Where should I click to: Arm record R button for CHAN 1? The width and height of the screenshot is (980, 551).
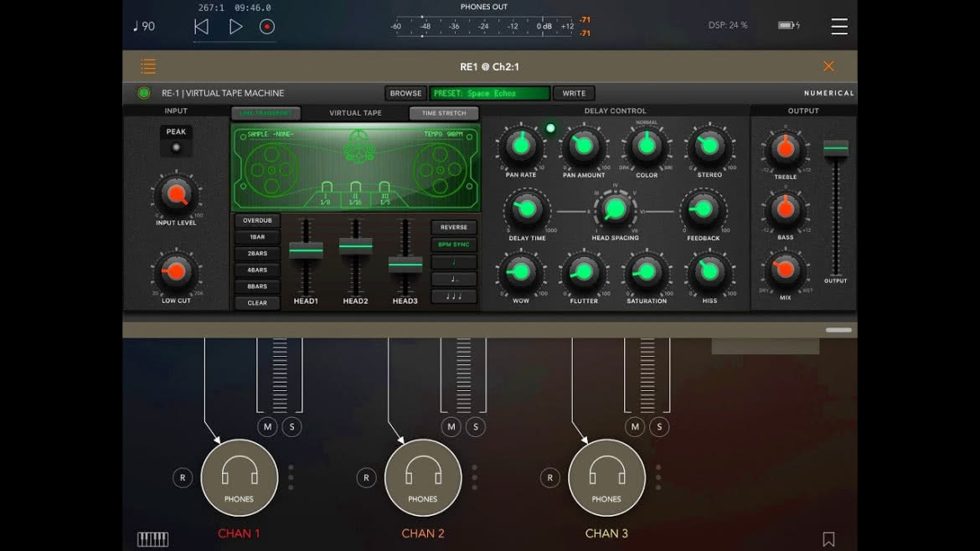183,478
